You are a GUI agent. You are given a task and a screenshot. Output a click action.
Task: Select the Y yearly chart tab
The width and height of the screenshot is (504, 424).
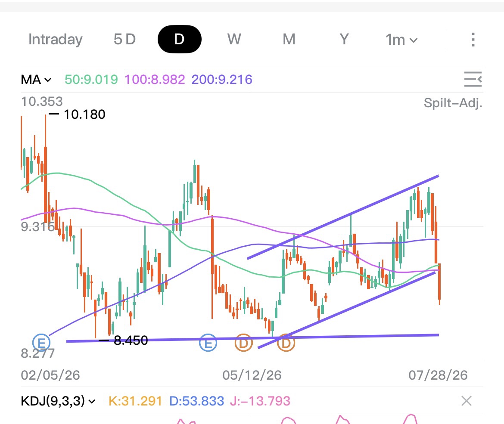tap(344, 39)
